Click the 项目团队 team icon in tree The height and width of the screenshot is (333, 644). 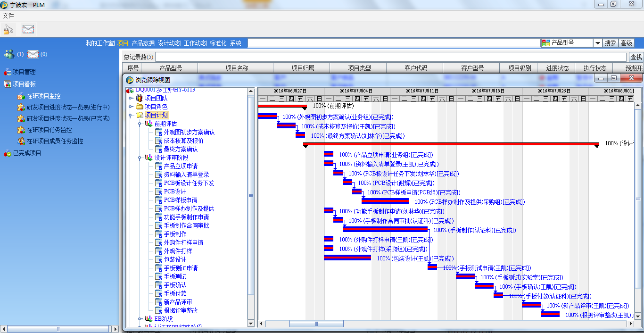139,98
